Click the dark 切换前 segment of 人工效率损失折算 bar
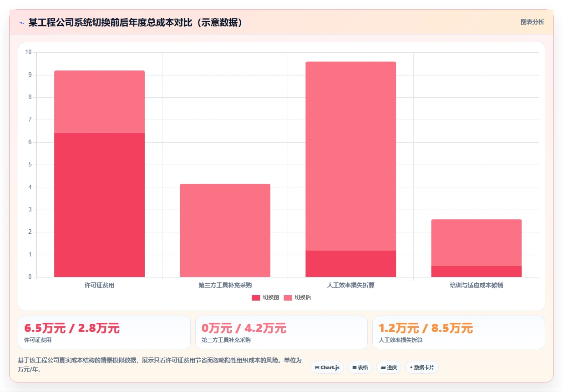This screenshot has width=563, height=392. pos(350,264)
